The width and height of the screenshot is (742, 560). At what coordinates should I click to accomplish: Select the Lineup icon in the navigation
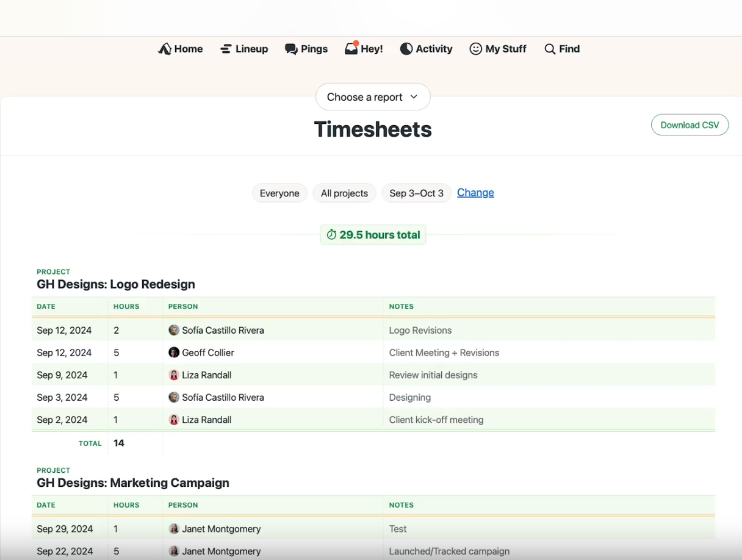(226, 48)
